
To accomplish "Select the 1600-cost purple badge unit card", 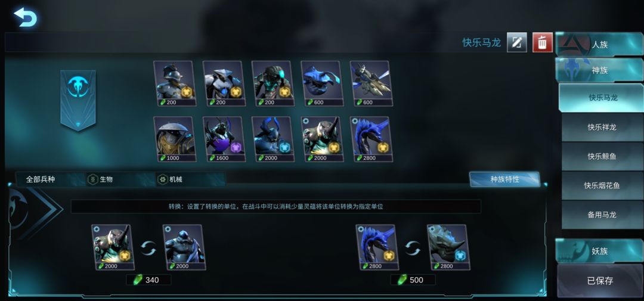I will pos(224,139).
